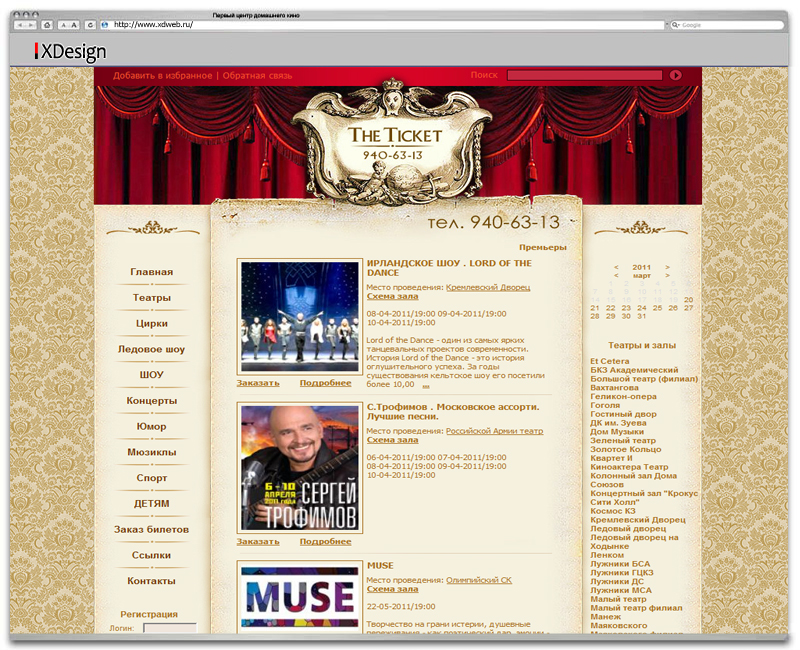Screen dimensions: 800x650
Task: Focus the red Поиск search field
Action: click(x=584, y=76)
